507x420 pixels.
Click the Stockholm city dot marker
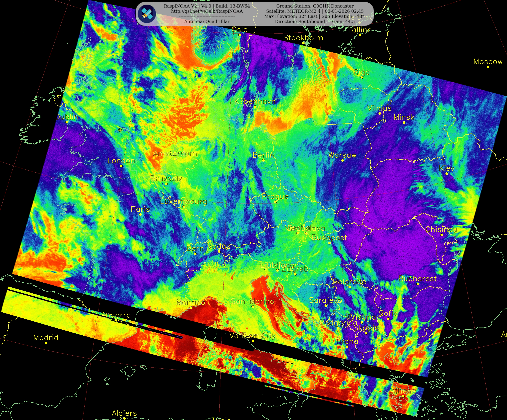click(303, 43)
